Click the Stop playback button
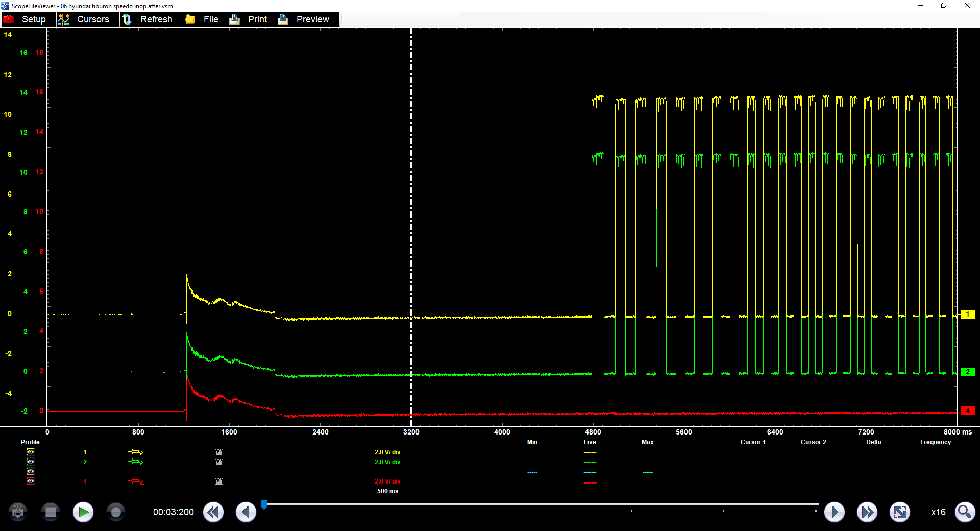Viewport: 980px width, 531px height. click(x=51, y=512)
